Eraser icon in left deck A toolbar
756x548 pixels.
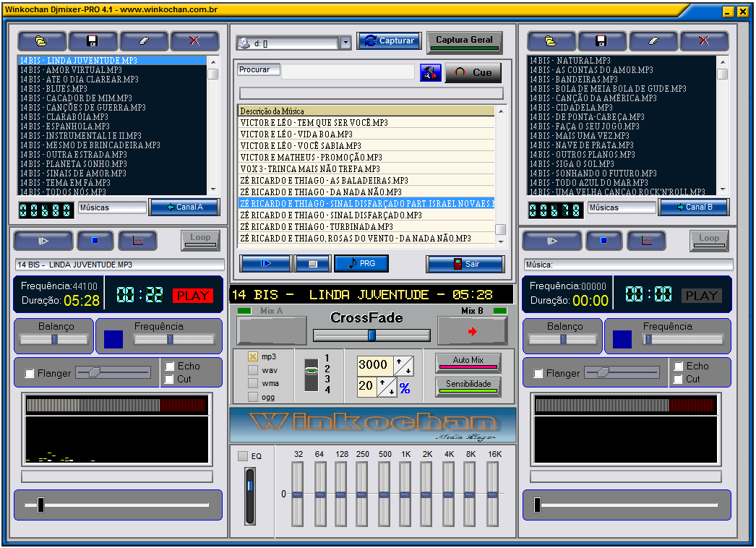pyautogui.click(x=144, y=41)
